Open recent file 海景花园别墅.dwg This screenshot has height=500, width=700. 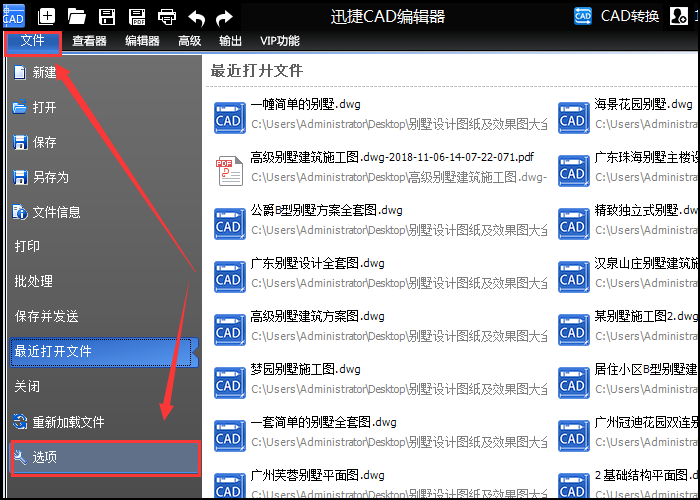point(643,104)
